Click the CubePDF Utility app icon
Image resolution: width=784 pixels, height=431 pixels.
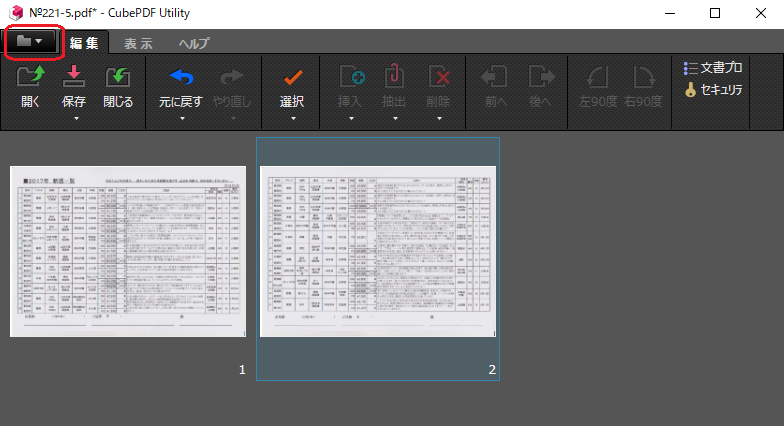pos(16,12)
